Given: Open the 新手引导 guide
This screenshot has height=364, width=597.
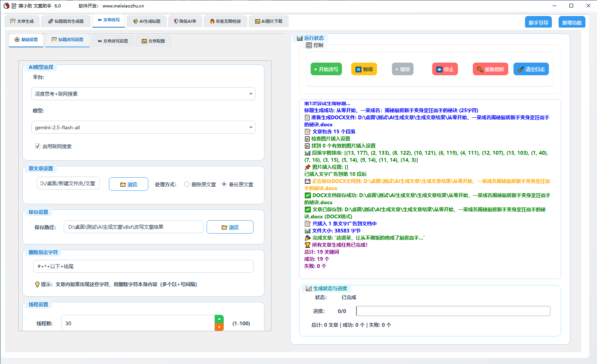Looking at the screenshot, I should tap(538, 22).
